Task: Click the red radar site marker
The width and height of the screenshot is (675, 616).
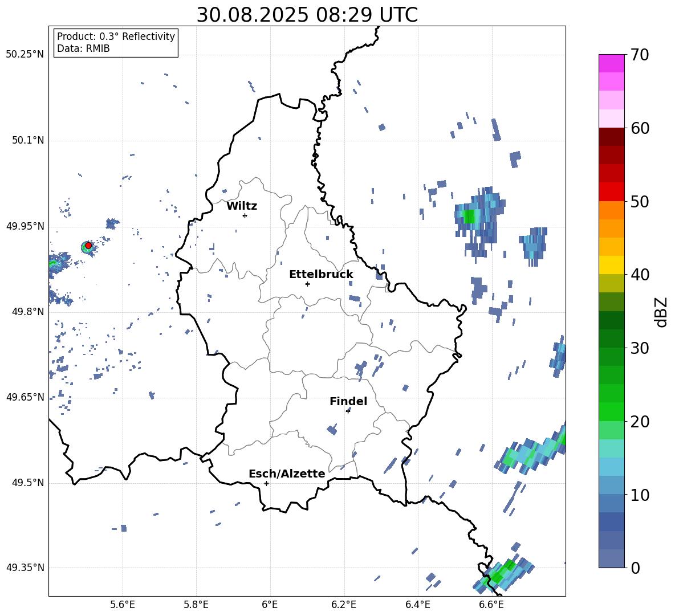Action: 88,245
